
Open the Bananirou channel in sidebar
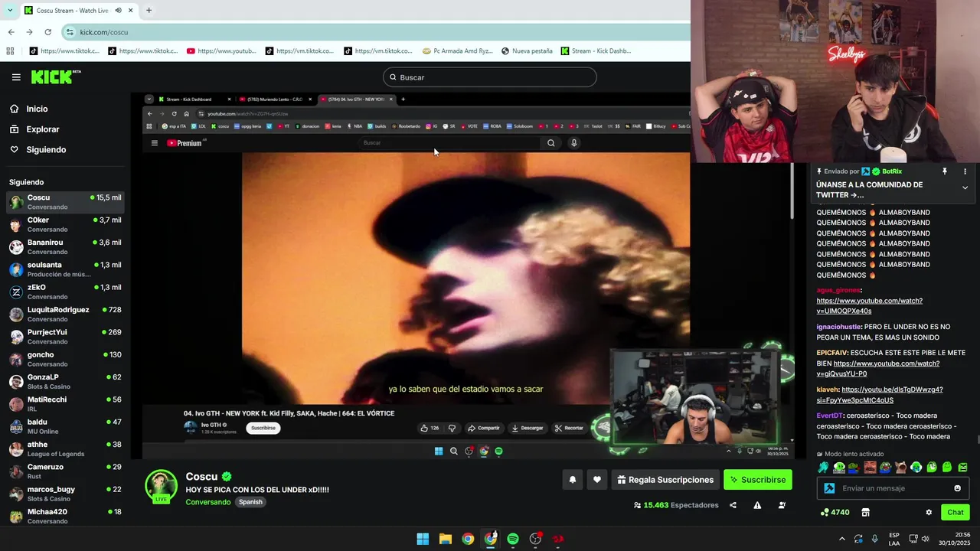[66, 246]
